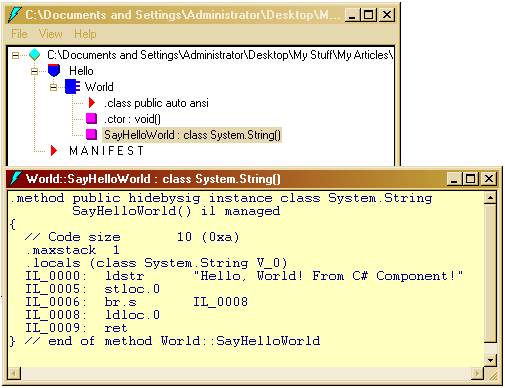
Task: Minimize the main ILDASM window
Action: click(352, 15)
